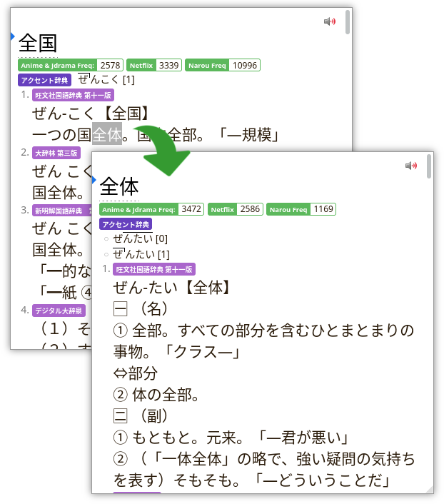Viewport: 444px width, 504px height.
Task: Click the 旺文社国語辞典 tag in the 全体 popup
Action: pyautogui.click(x=153, y=270)
